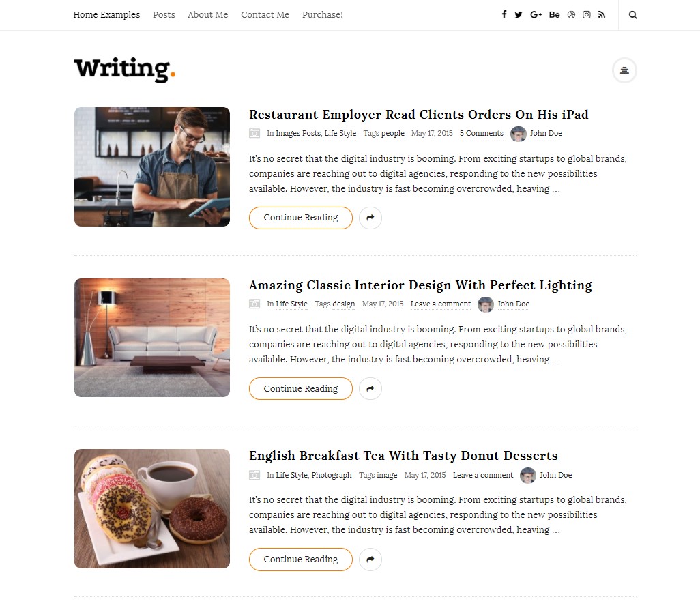
Task: Click the Writing site logo
Action: coord(125,69)
